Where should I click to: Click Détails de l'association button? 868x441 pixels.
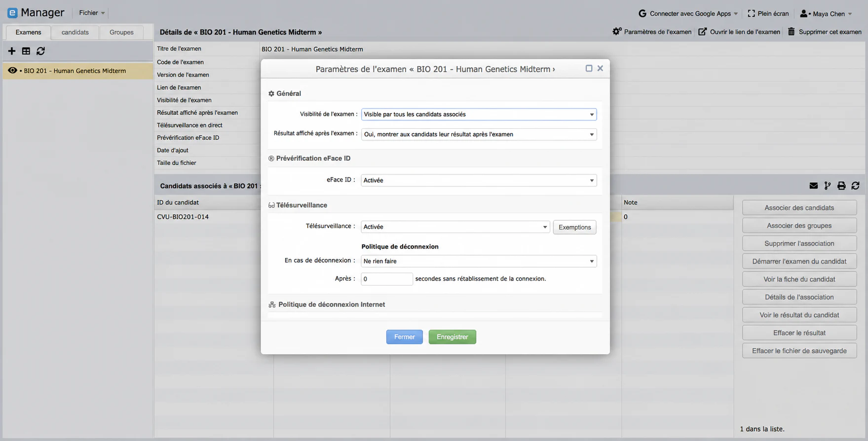click(799, 297)
